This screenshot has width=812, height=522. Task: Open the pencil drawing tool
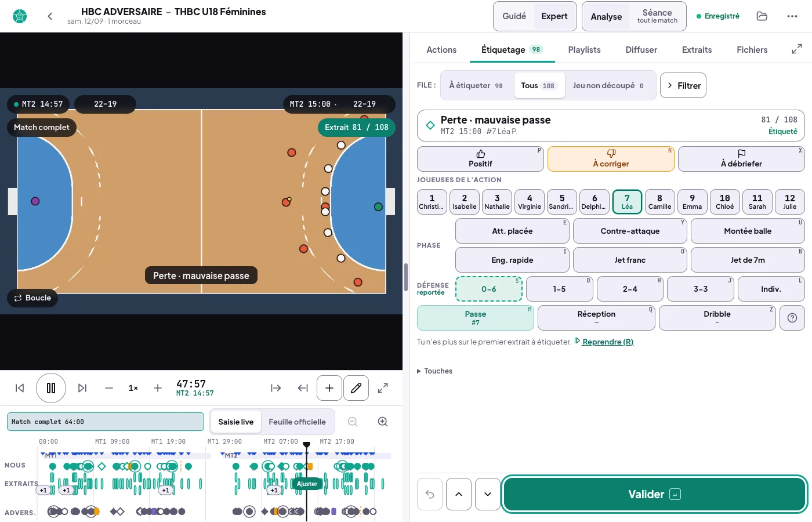[356, 388]
